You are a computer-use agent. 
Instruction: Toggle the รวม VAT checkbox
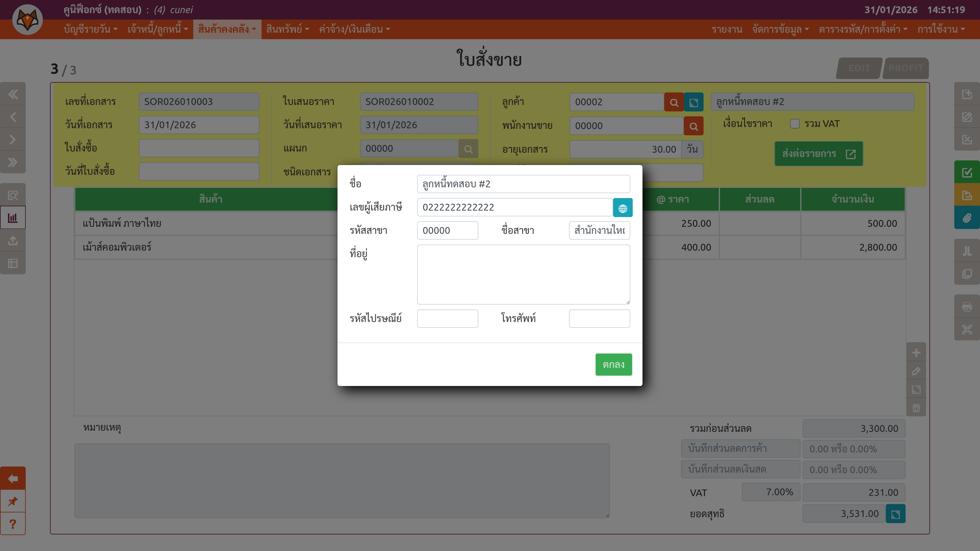(x=794, y=124)
